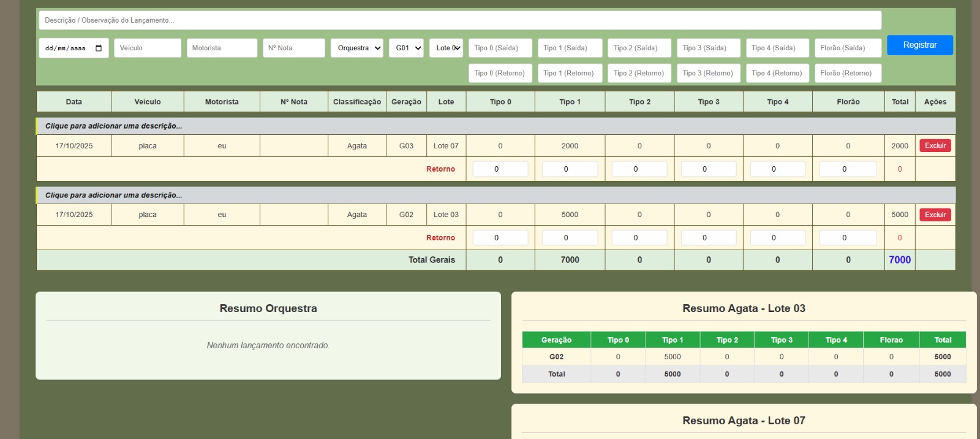Add a description above the Lote 03 entry
Viewport: 980px width, 439px height.
coord(496,195)
